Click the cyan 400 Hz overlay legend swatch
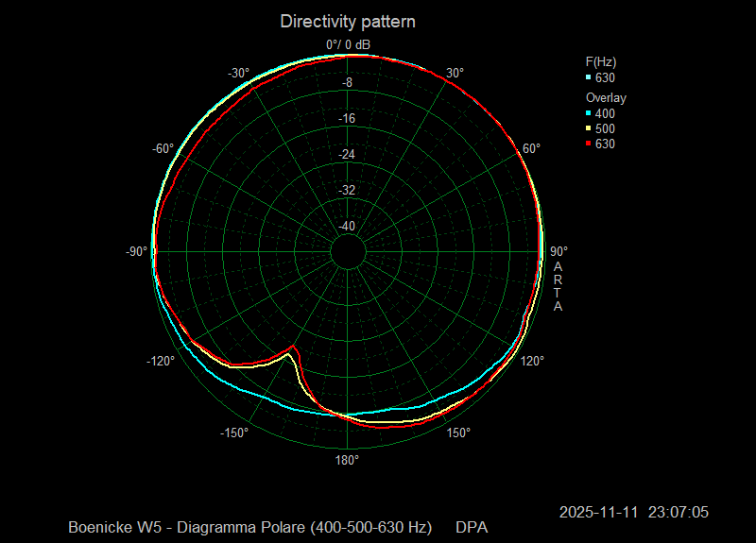756x543 pixels. pyautogui.click(x=589, y=113)
